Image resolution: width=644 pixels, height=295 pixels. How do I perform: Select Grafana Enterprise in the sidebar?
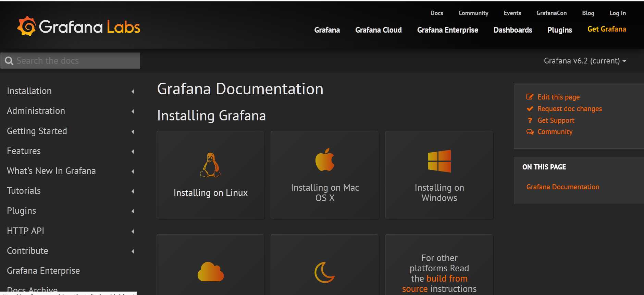pos(43,271)
